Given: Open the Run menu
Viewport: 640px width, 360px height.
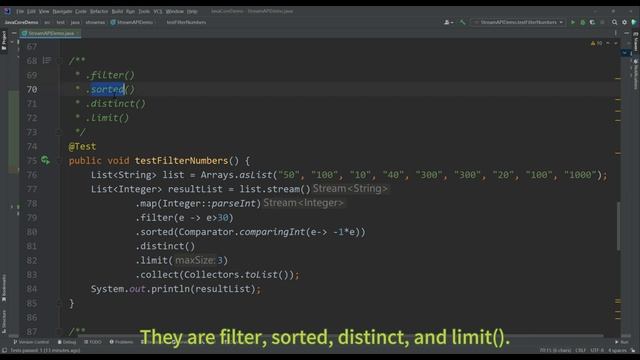Looking at the screenshot, I should tap(130, 11).
